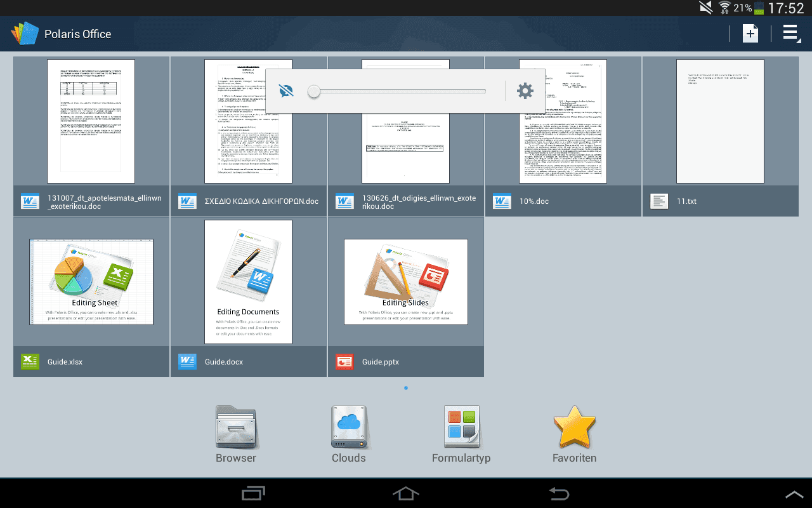Open the Browser folder icon

236,427
